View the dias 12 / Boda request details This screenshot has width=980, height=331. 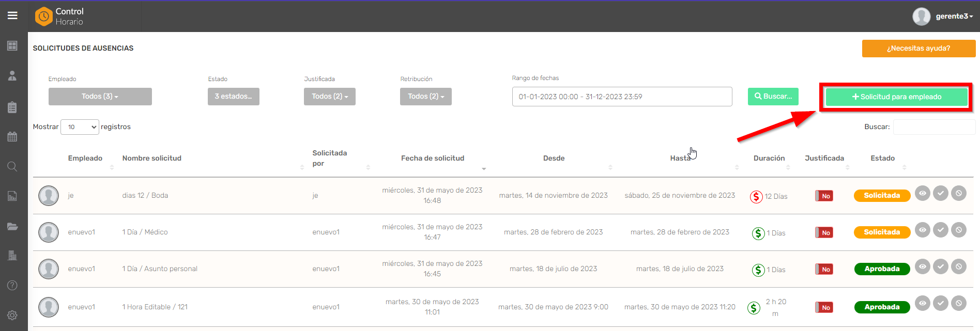coord(923,193)
